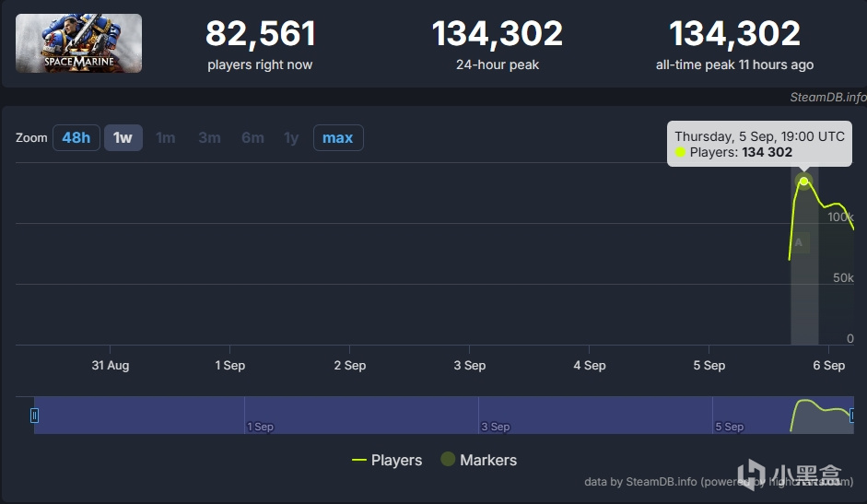Select the 1m zoom range

165,138
